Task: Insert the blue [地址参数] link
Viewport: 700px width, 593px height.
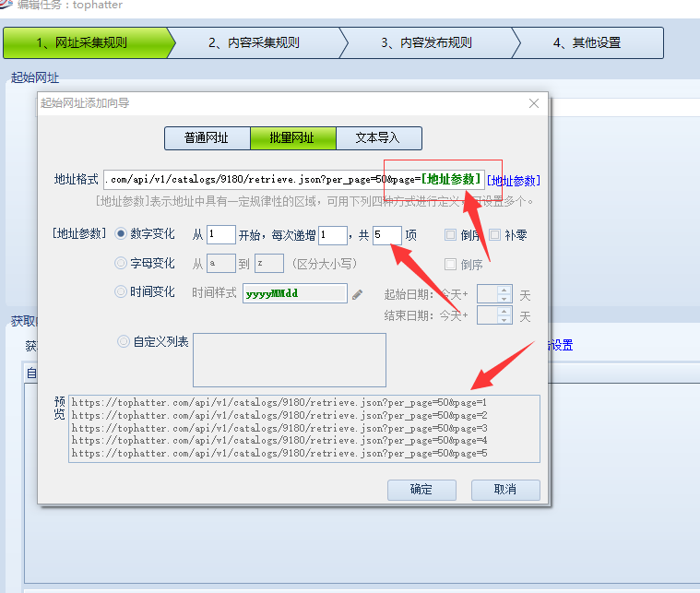Action: (514, 181)
